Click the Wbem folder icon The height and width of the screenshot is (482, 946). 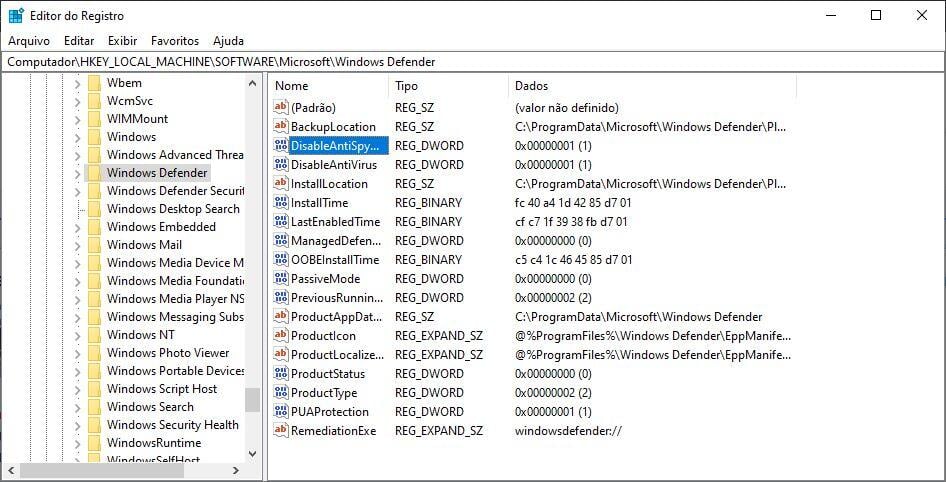pos(94,83)
